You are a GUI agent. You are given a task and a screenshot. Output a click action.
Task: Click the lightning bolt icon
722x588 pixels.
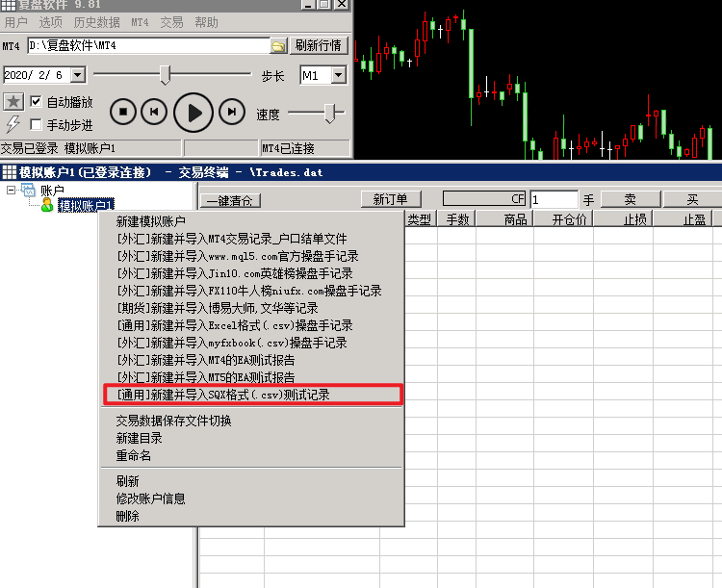click(x=13, y=124)
